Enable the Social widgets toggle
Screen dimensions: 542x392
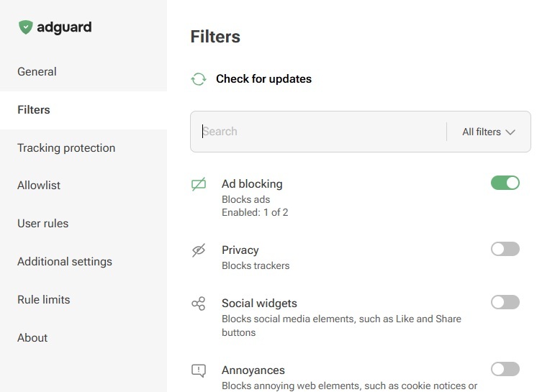[x=505, y=302]
